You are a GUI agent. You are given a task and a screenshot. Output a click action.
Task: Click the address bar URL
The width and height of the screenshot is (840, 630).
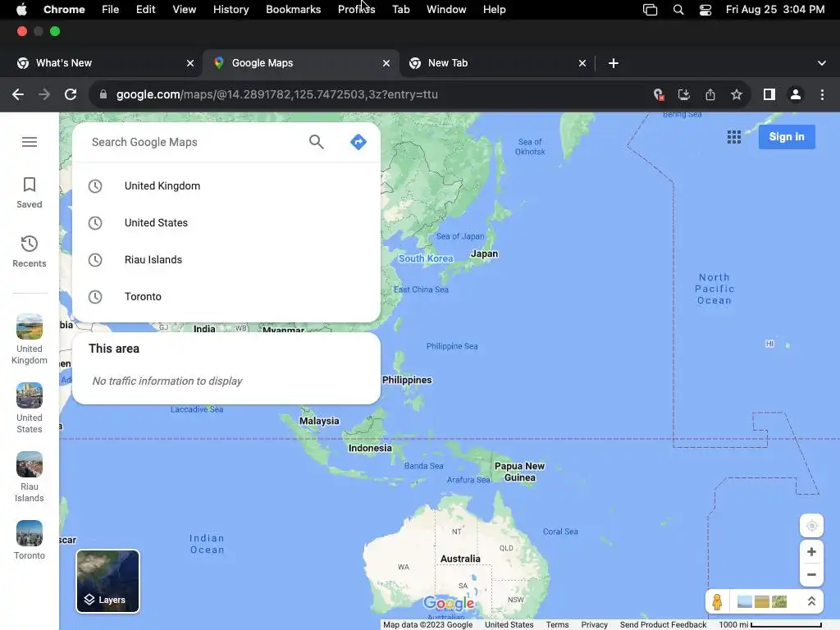277,95
